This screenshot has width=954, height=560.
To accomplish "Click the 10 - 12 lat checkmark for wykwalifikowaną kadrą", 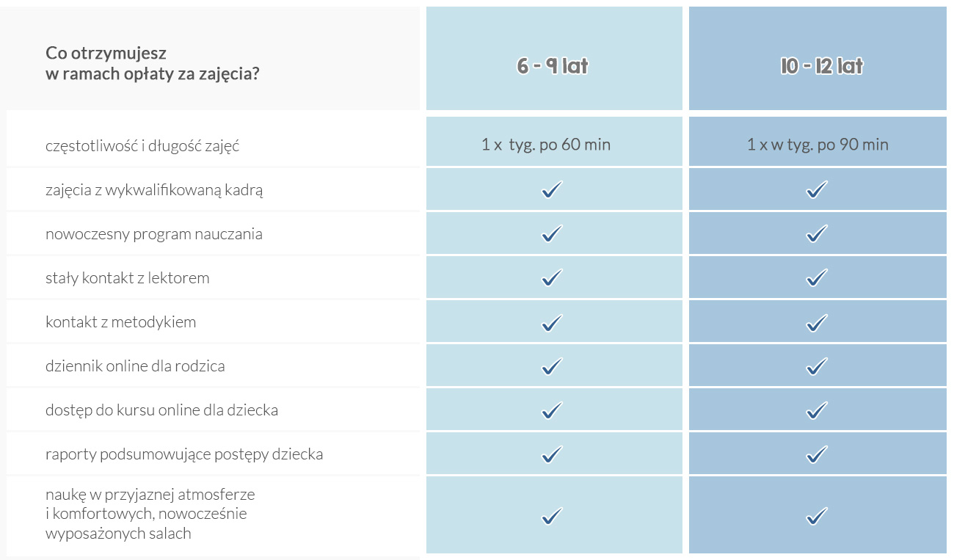I will click(817, 189).
